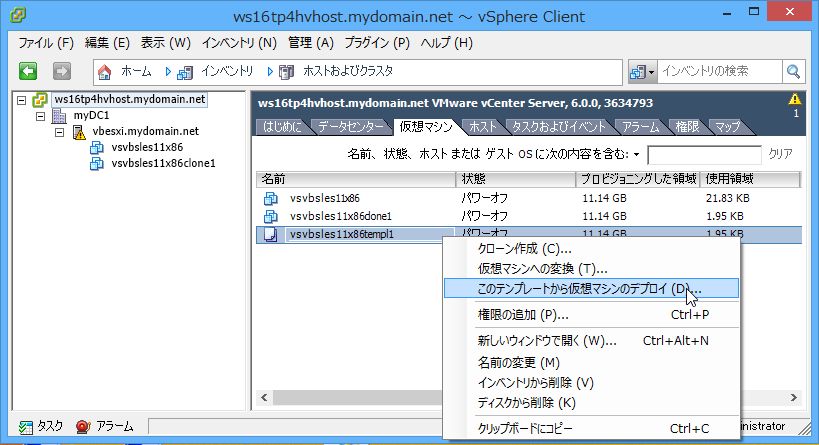Sort by the 使用領域 column header
Image resolution: width=819 pixels, height=445 pixels.
tap(750, 179)
